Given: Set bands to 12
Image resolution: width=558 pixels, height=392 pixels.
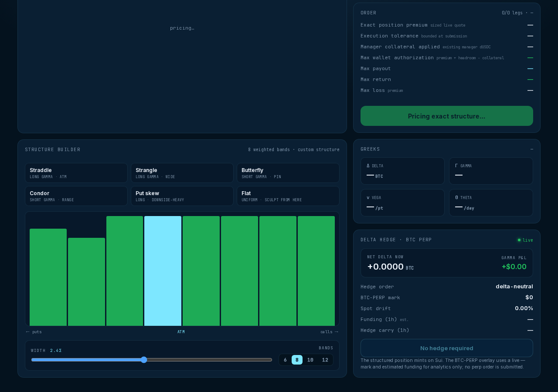Looking at the screenshot, I should point(325,360).
